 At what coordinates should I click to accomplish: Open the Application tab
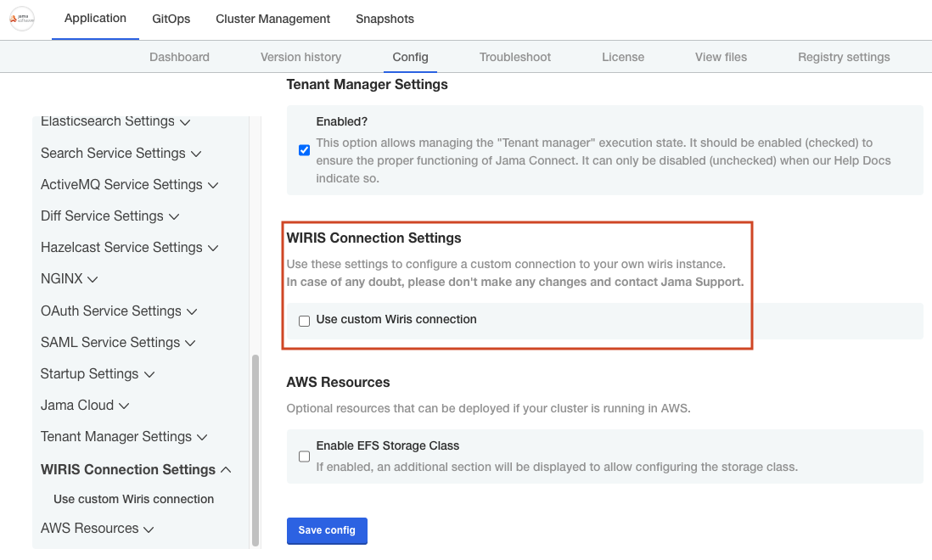pyautogui.click(x=95, y=19)
